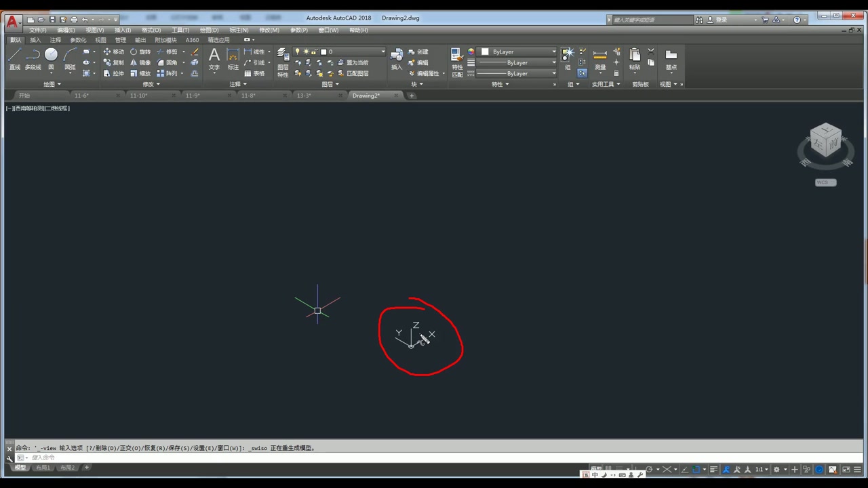Activate the 镜像 (Mirror) command
The width and height of the screenshot is (868, 488).
(x=140, y=62)
